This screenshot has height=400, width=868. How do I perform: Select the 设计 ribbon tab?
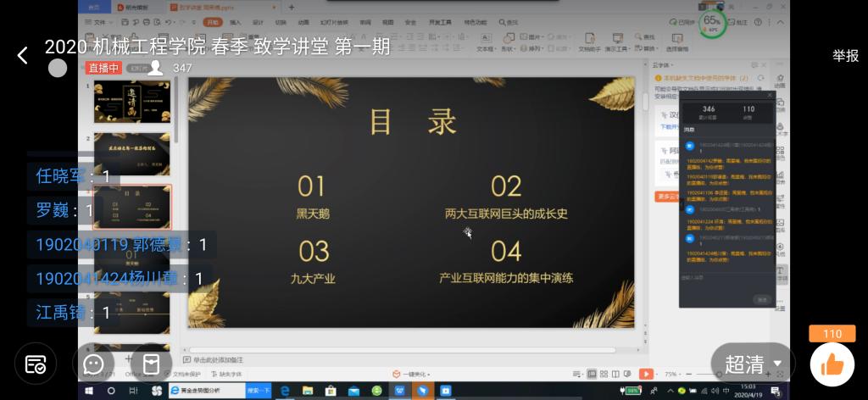click(258, 22)
